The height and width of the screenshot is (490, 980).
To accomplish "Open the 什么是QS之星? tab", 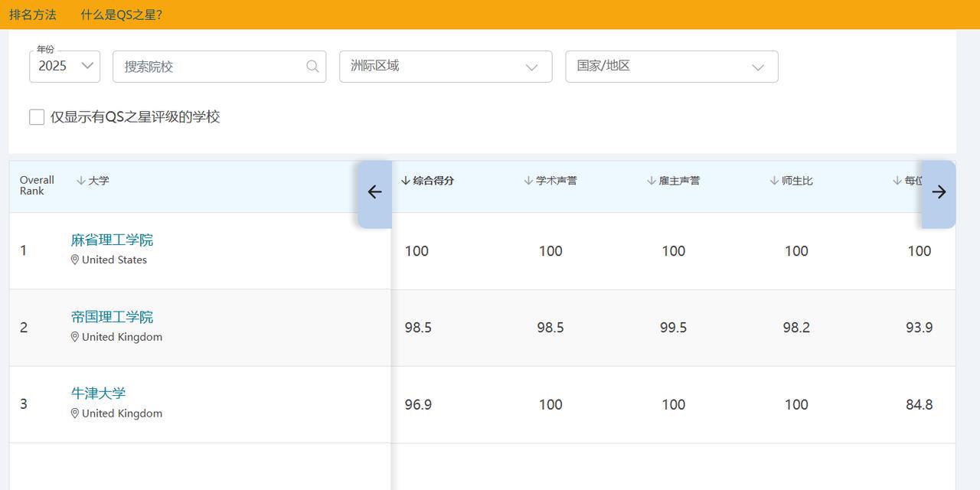I will (121, 15).
